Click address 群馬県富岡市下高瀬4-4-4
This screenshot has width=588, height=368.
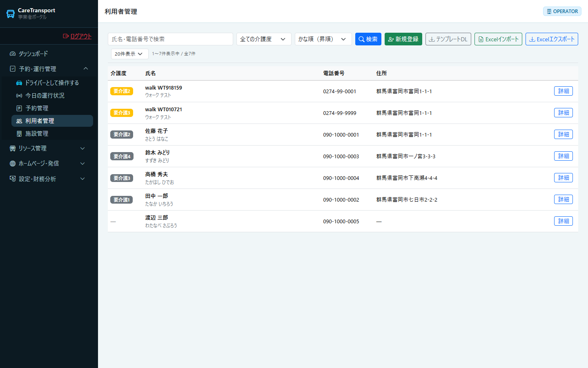pyautogui.click(x=407, y=178)
